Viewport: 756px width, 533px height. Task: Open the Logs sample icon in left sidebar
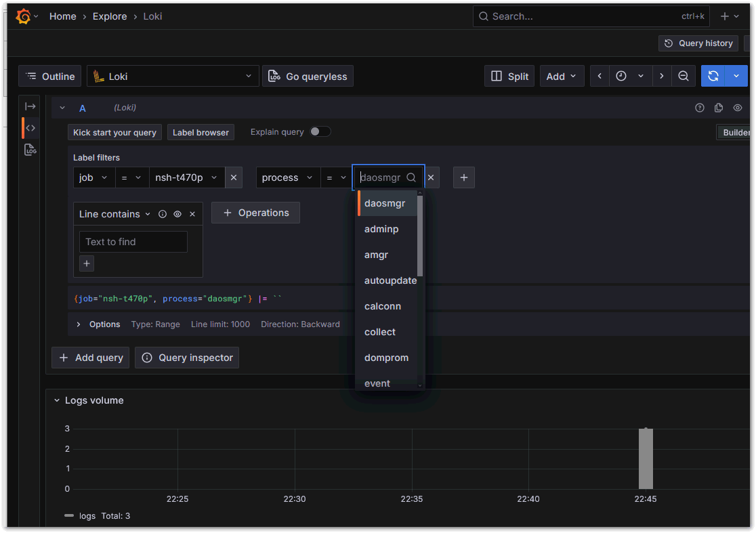30,150
